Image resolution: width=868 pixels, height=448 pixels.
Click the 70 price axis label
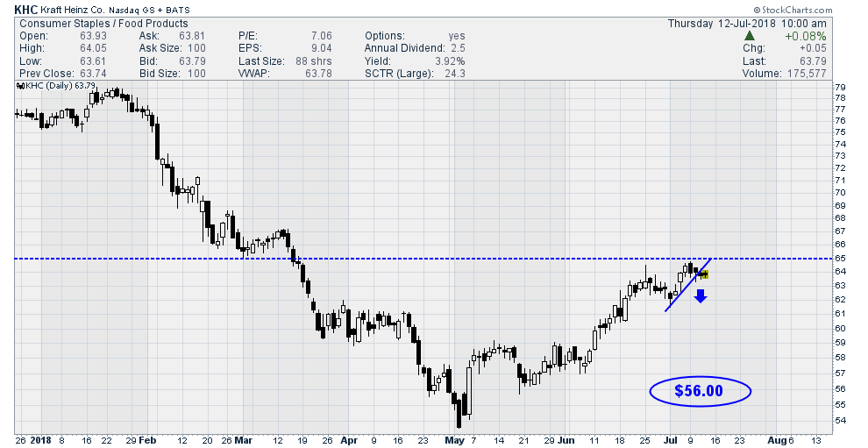point(840,193)
